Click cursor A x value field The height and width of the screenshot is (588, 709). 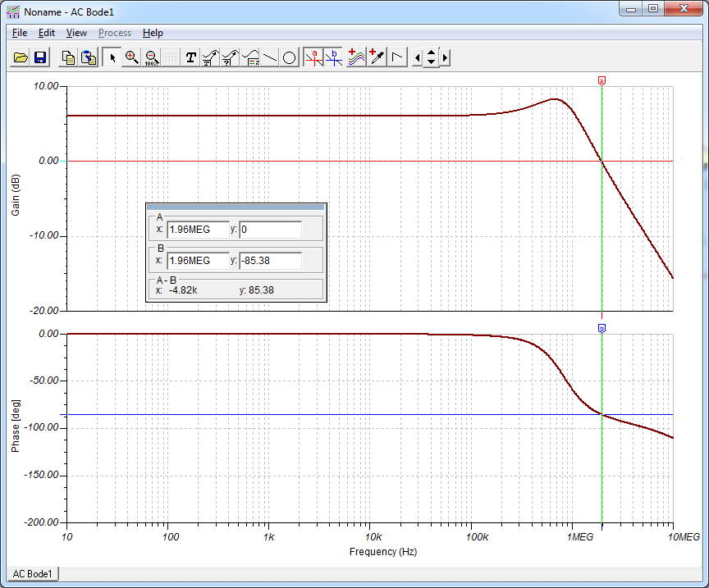pos(198,230)
